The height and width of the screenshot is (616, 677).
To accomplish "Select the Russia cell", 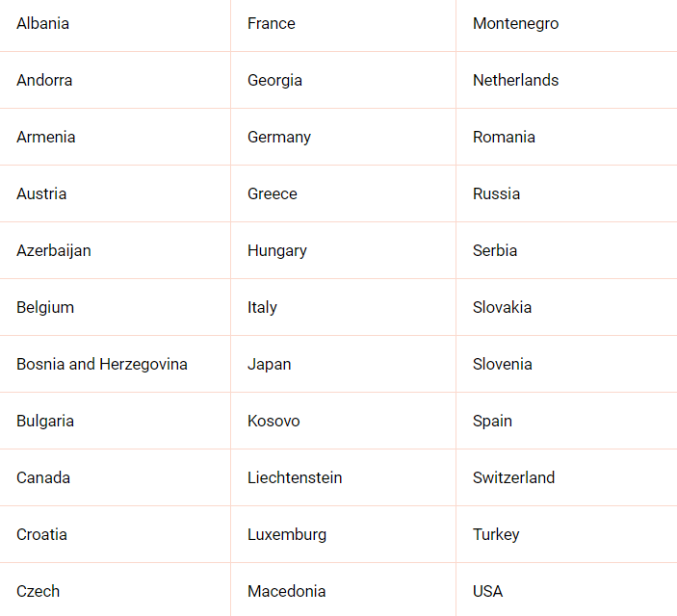I will pyautogui.click(x=496, y=194).
